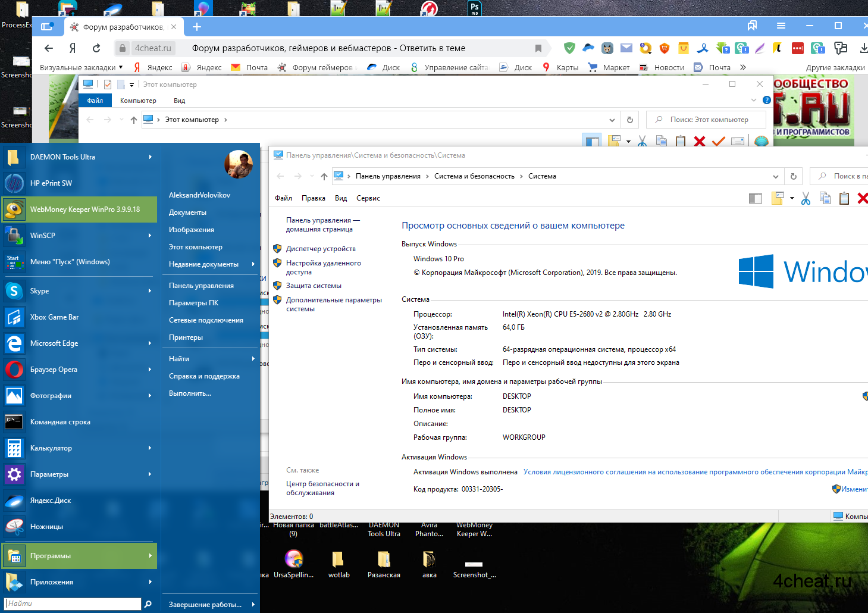Reload the page in the browser
This screenshot has width=868, height=613.
(96, 48)
